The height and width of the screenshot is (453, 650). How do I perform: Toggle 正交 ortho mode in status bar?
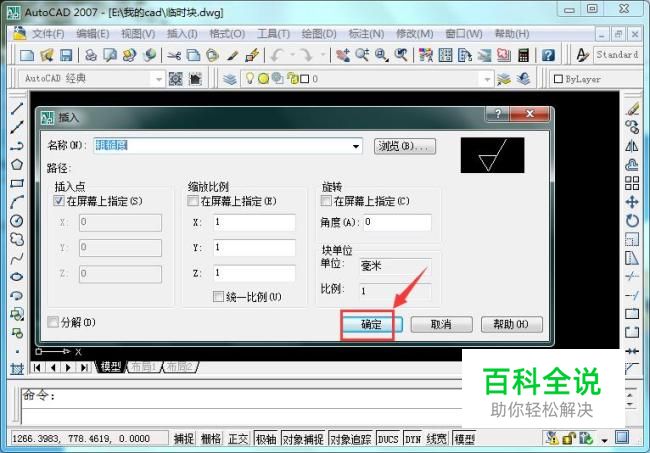coord(238,438)
